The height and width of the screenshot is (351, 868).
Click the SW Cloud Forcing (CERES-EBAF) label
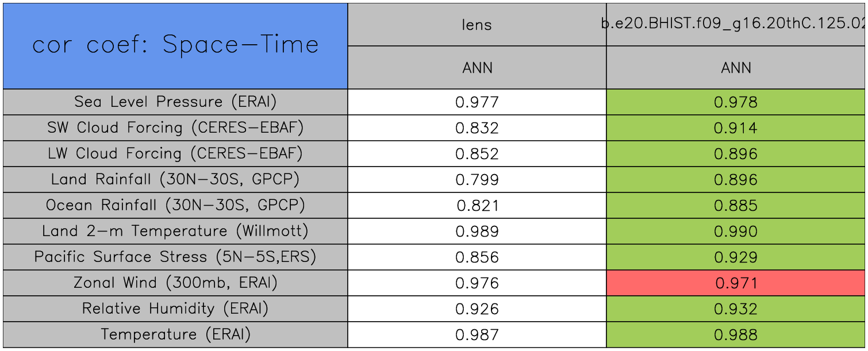[x=175, y=128]
